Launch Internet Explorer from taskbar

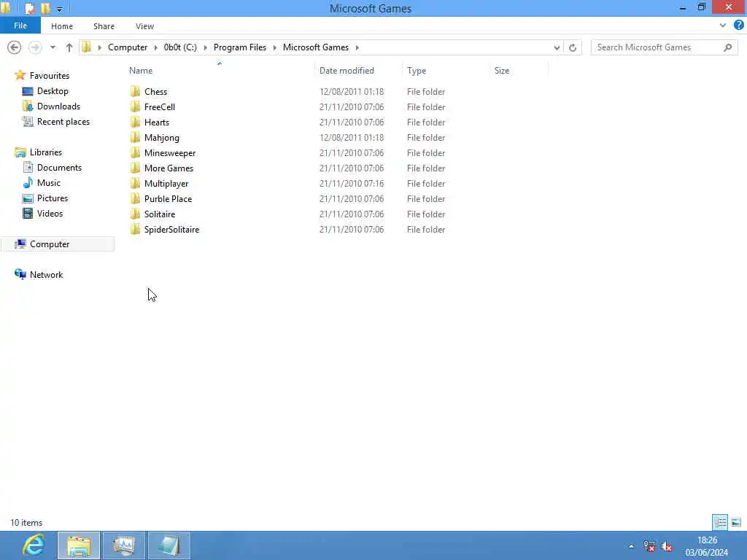click(x=34, y=545)
